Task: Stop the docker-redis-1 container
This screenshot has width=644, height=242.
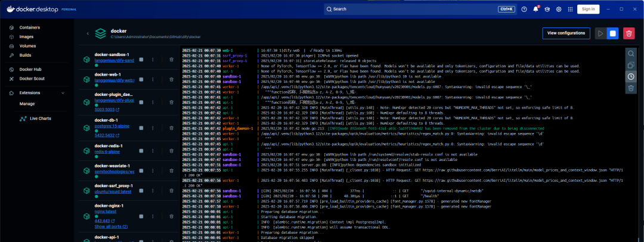Action: coord(141,151)
